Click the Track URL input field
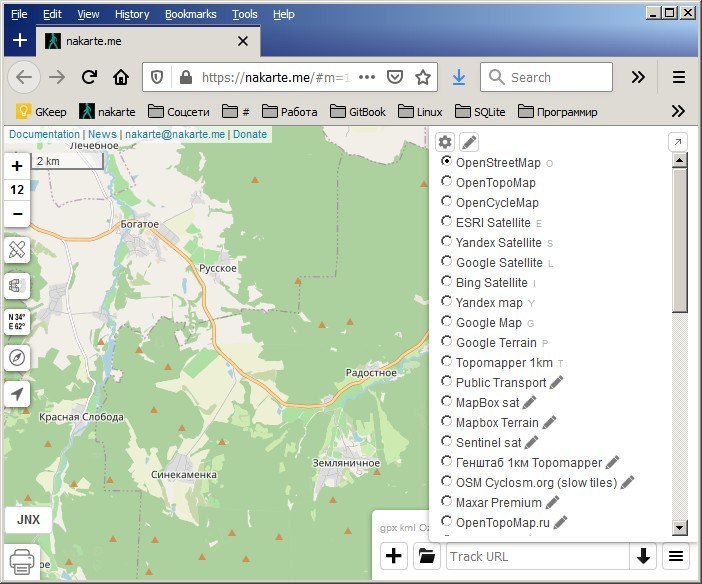 click(538, 556)
